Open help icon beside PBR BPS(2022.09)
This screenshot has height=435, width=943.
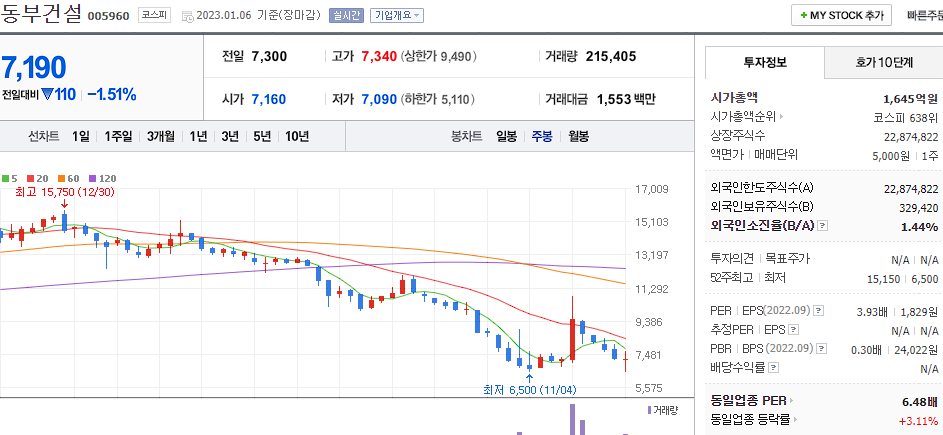[x=821, y=348]
